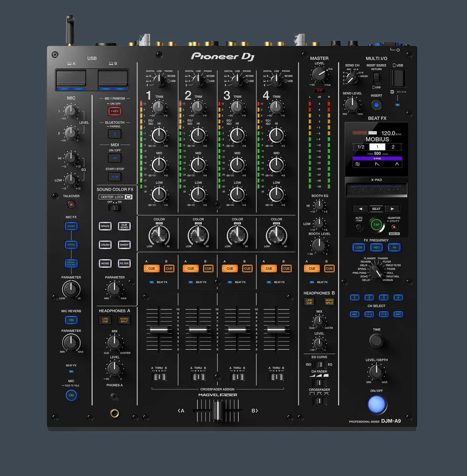
Task: Select the HI FX frequency button
Action: coord(394,247)
